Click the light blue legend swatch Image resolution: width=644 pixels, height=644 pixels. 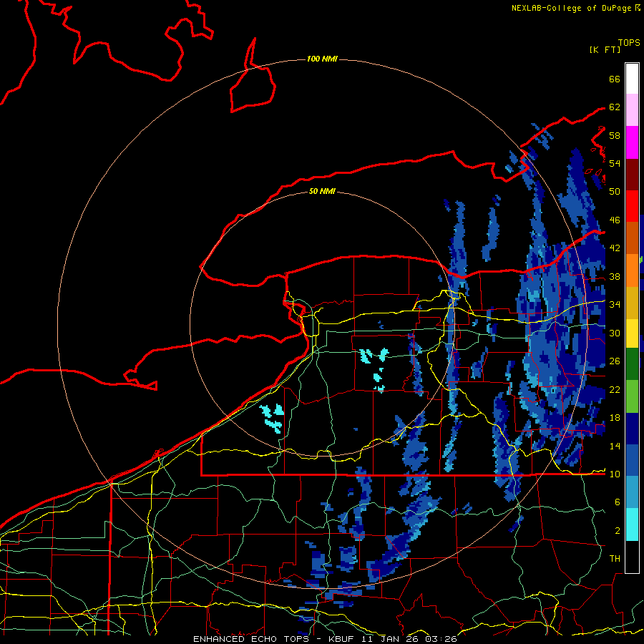tap(632, 492)
